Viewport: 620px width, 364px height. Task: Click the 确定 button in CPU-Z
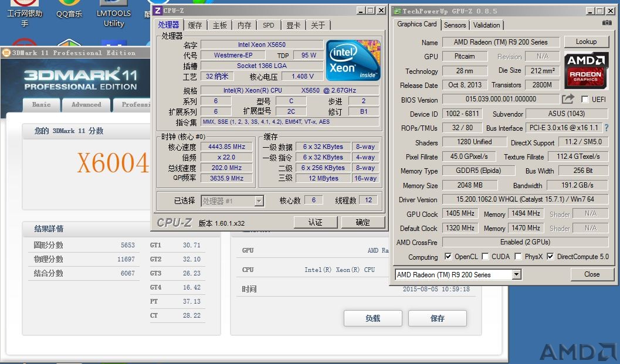tap(362, 223)
